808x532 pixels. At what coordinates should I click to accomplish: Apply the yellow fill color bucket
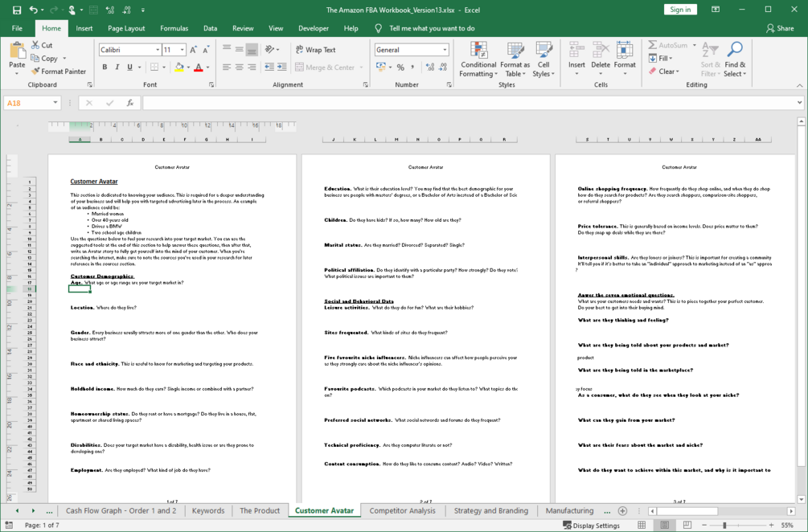(178, 67)
